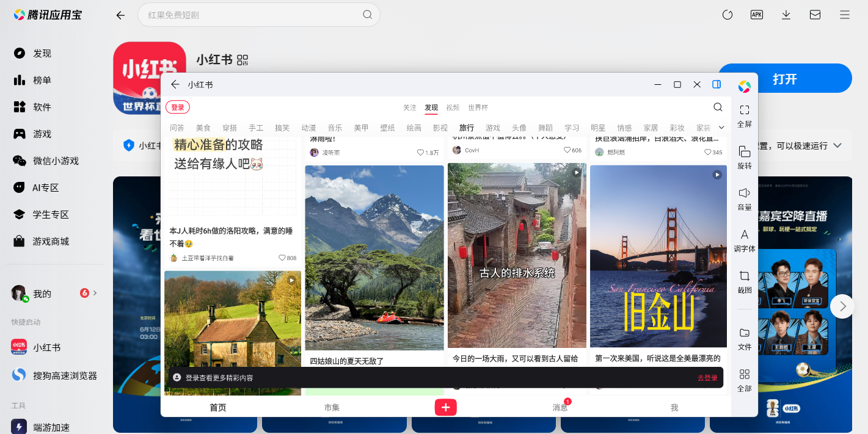
Task: Click the 旋转 rotate tool
Action: tap(745, 157)
